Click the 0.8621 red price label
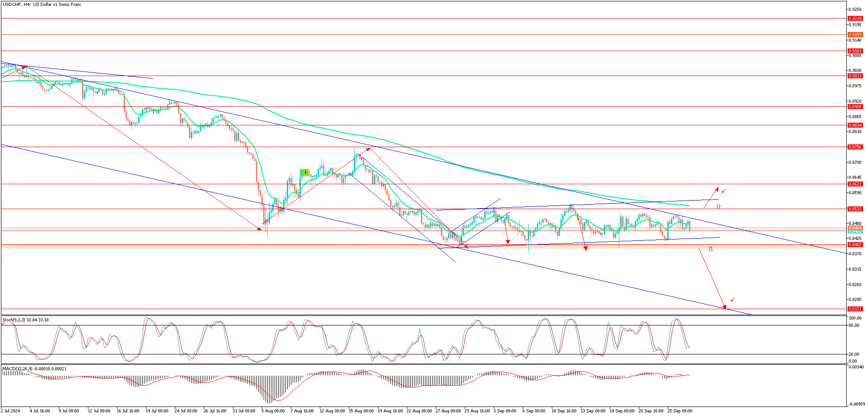868x416 pixels. pos(855,184)
